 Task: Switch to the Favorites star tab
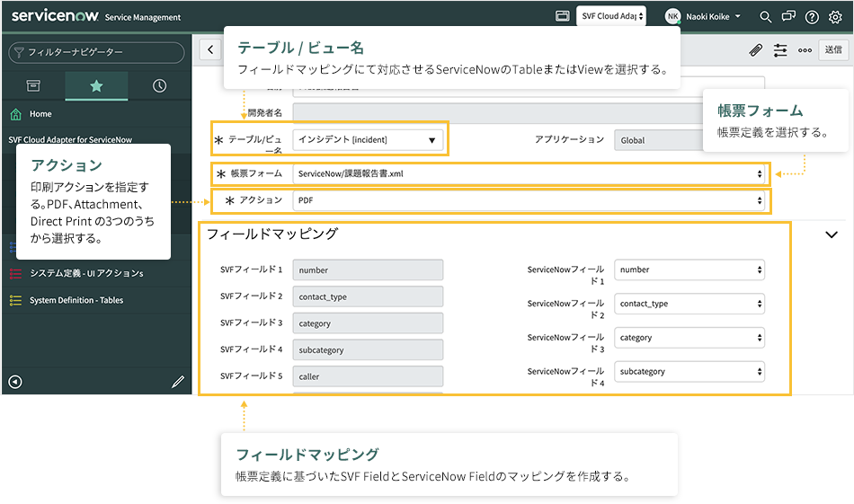(96, 86)
